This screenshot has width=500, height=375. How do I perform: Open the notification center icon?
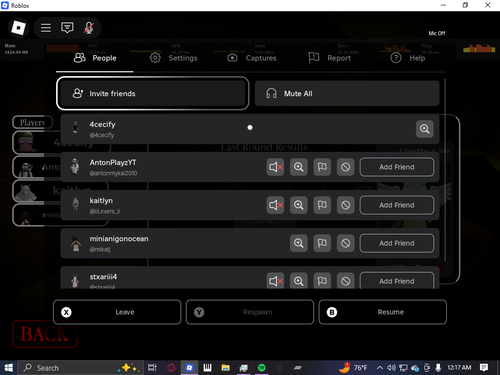484,368
